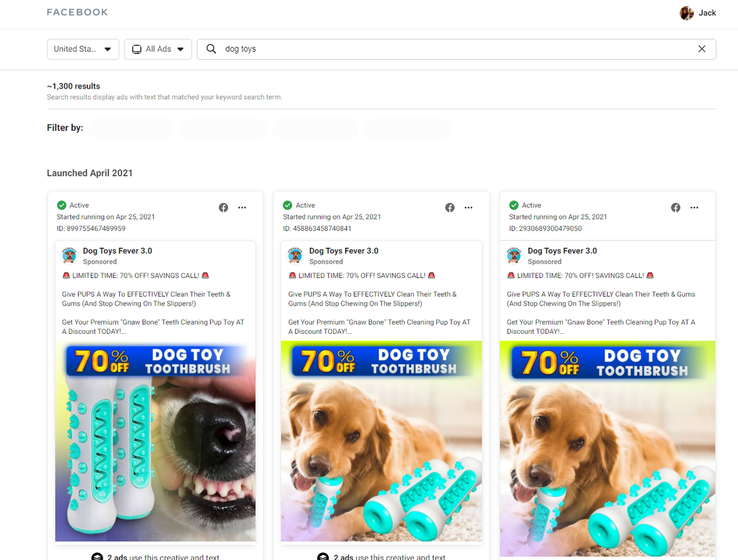Click Sponsored label in ad 2930689300479050
The height and width of the screenshot is (560, 738).
[x=544, y=262]
